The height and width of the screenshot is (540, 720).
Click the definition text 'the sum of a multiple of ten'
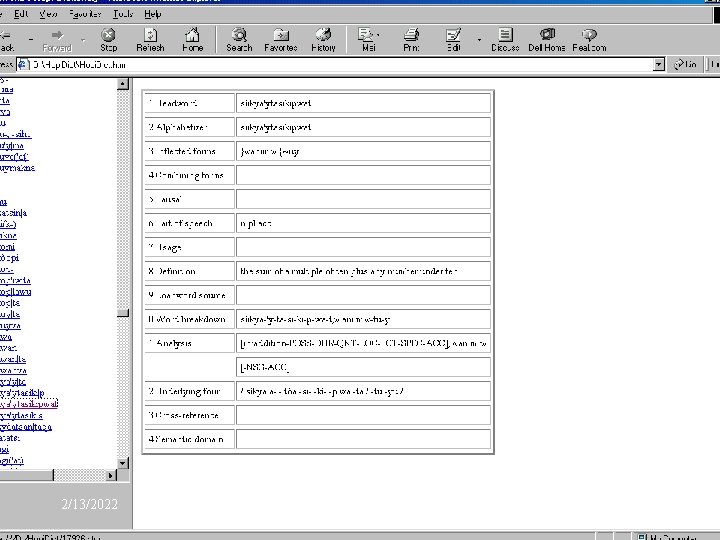coord(294,271)
